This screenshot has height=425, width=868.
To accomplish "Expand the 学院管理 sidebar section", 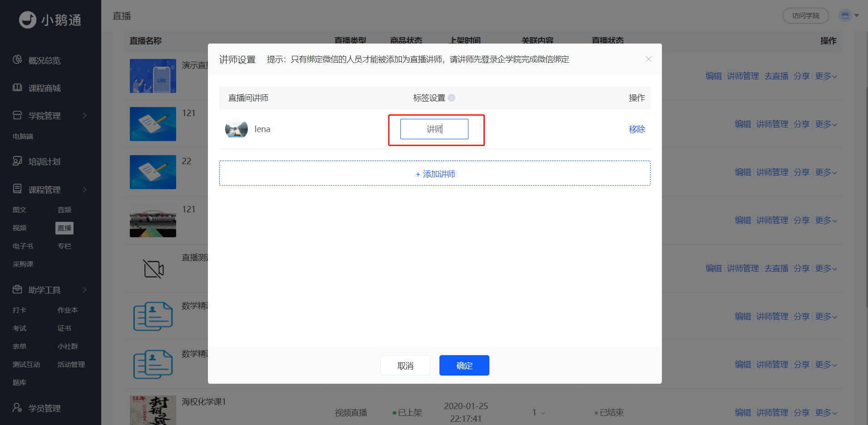I will coord(85,115).
